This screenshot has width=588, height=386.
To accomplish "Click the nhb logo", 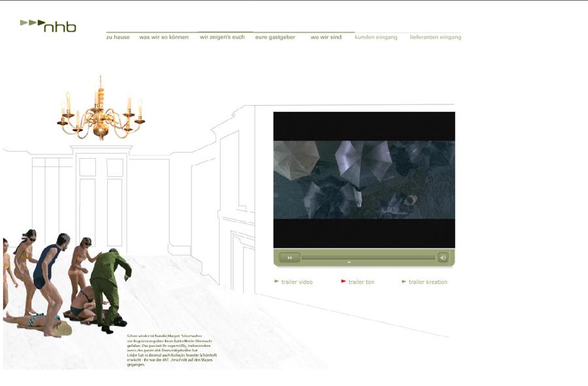I will (49, 26).
